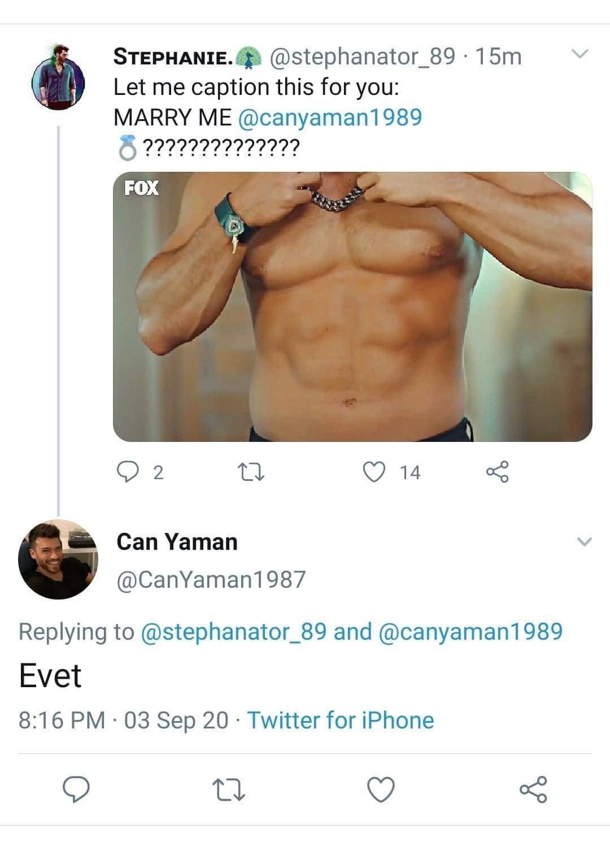Click the Stephanie display name
The width and height of the screenshot is (610, 868).
point(172,56)
